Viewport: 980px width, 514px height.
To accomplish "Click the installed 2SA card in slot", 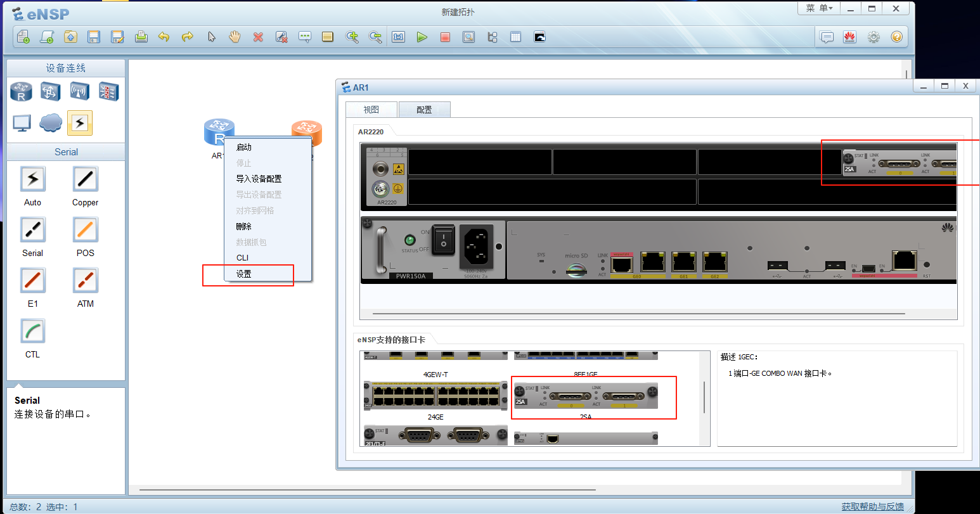I will (x=899, y=164).
